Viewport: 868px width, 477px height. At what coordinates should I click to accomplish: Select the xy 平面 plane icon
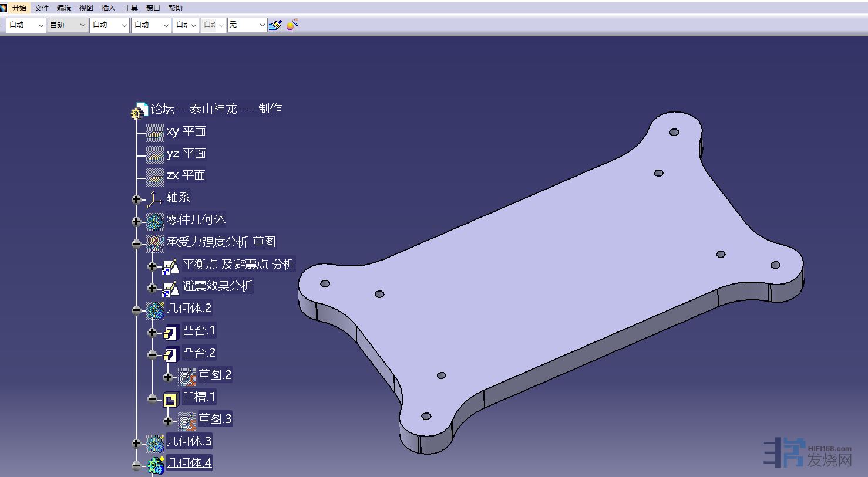point(155,132)
